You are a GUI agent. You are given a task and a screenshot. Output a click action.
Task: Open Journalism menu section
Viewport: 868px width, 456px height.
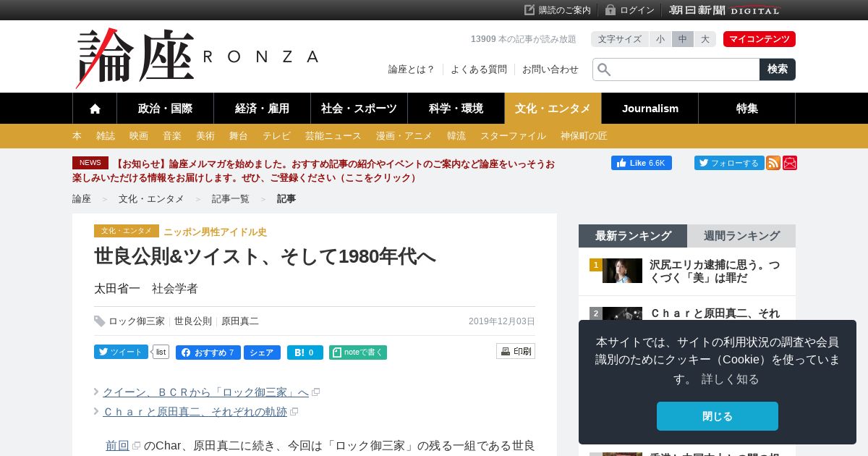point(650,109)
